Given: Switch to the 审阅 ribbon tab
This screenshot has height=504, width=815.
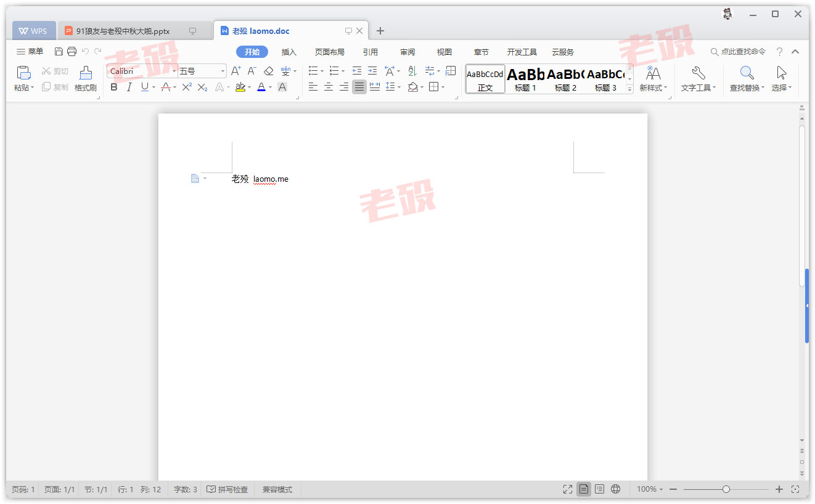Looking at the screenshot, I should coord(407,52).
